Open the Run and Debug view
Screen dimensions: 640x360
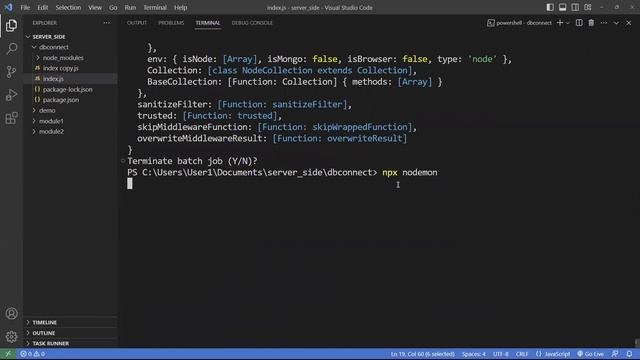[11, 95]
